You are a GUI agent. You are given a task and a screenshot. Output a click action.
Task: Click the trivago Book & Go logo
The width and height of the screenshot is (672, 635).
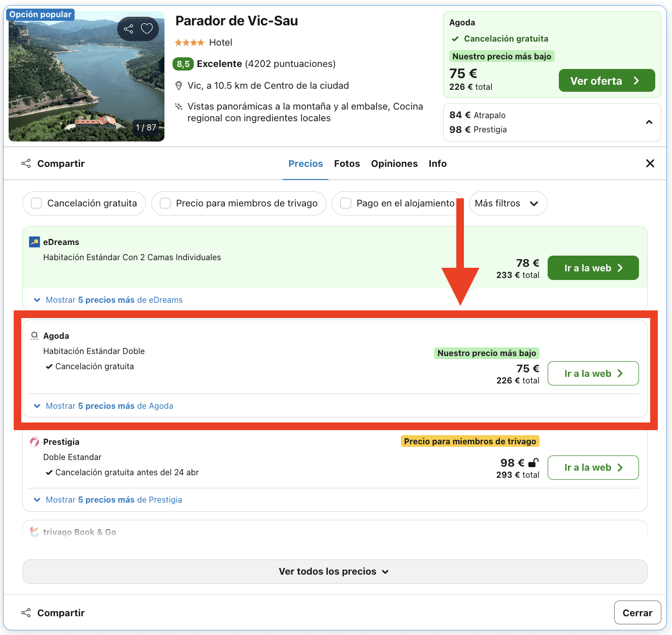point(35,532)
